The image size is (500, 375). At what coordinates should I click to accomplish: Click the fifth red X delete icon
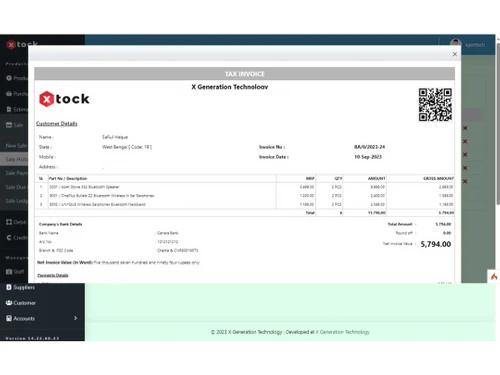pyautogui.click(x=465, y=181)
